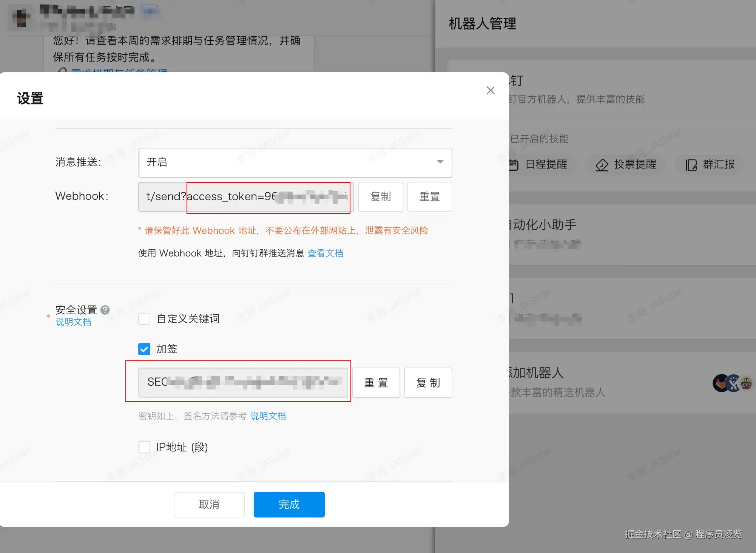
Task: Click the 投票提醒 skill icon
Action: coord(602,165)
